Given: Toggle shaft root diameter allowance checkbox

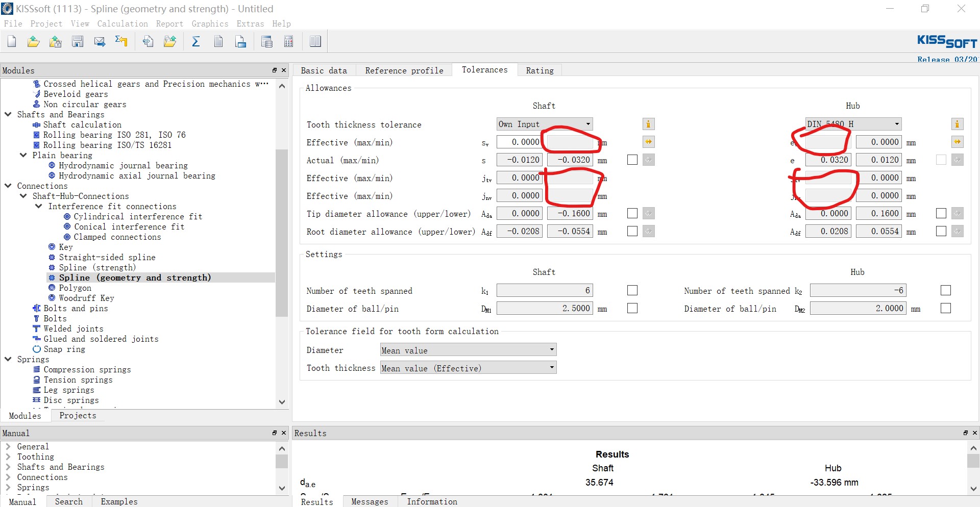Looking at the screenshot, I should click(632, 231).
